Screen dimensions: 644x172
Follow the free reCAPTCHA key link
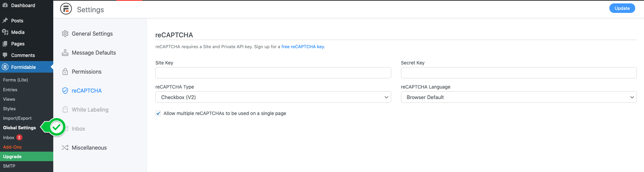click(x=303, y=46)
